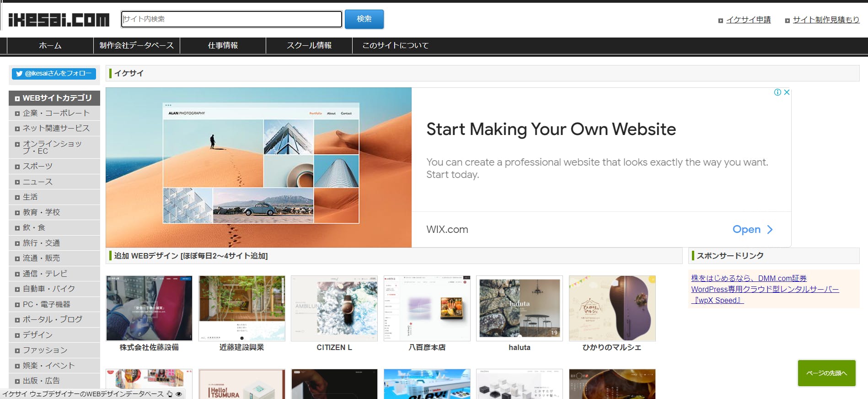The image size is (868, 399).
Task: Select the デザイン category
Action: pyautogui.click(x=54, y=335)
